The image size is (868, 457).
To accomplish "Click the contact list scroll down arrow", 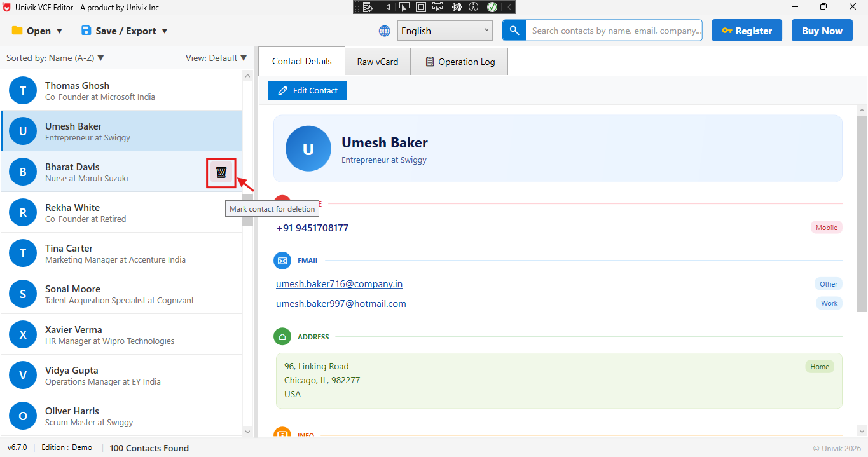I will pos(247,432).
